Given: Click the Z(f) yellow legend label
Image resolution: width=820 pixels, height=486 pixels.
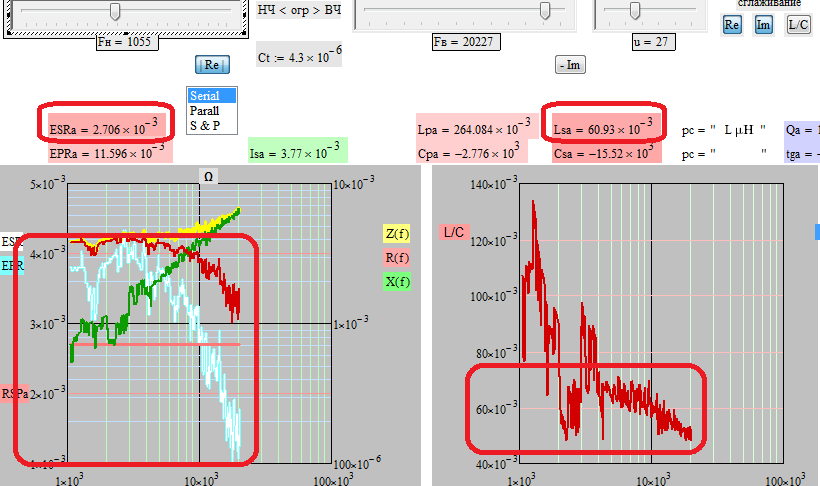Looking at the screenshot, I should pyautogui.click(x=397, y=233).
